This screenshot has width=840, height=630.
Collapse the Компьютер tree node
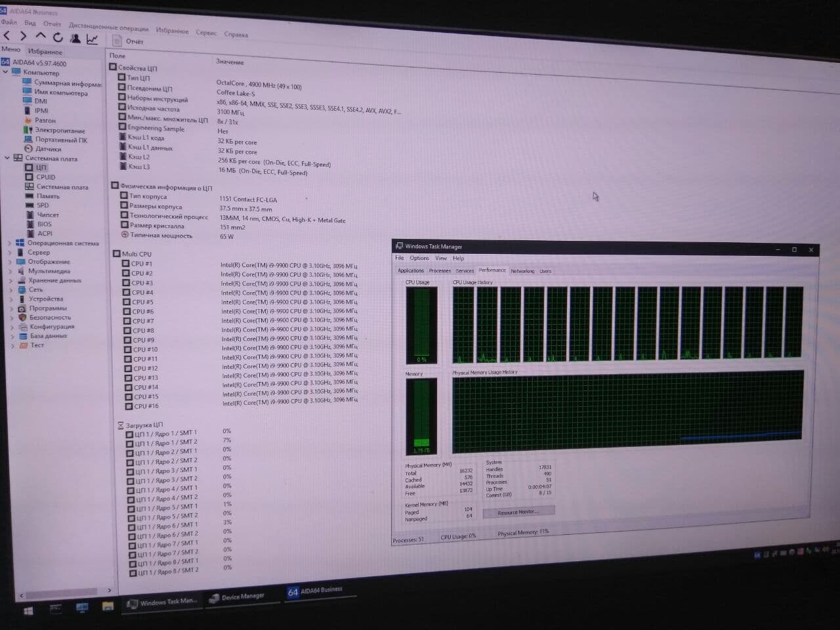pos(6,72)
